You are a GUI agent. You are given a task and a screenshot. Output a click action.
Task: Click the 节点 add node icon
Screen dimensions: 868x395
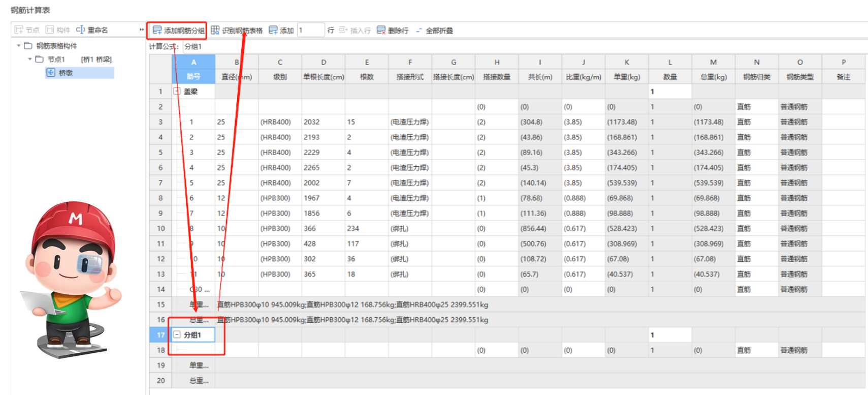click(x=19, y=30)
